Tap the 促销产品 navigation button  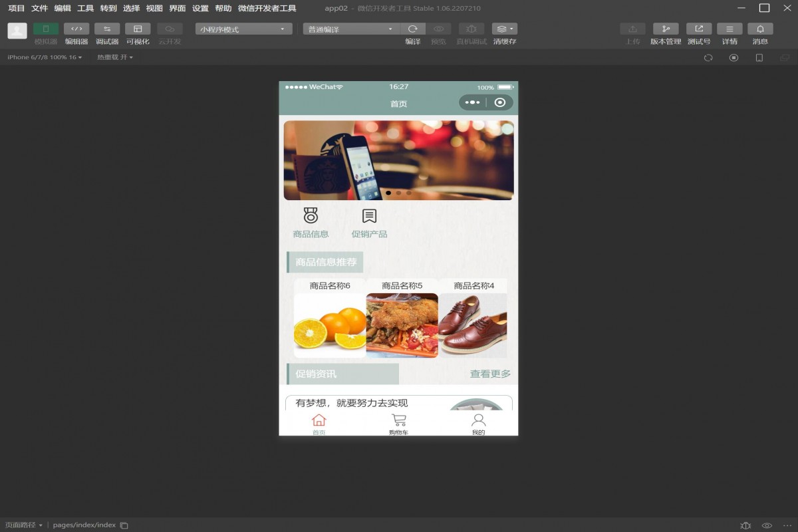click(x=368, y=221)
